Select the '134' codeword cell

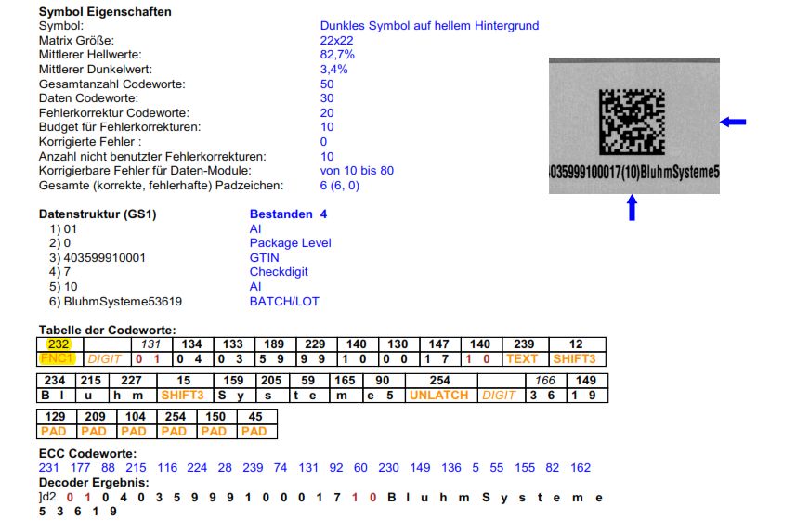click(x=192, y=344)
